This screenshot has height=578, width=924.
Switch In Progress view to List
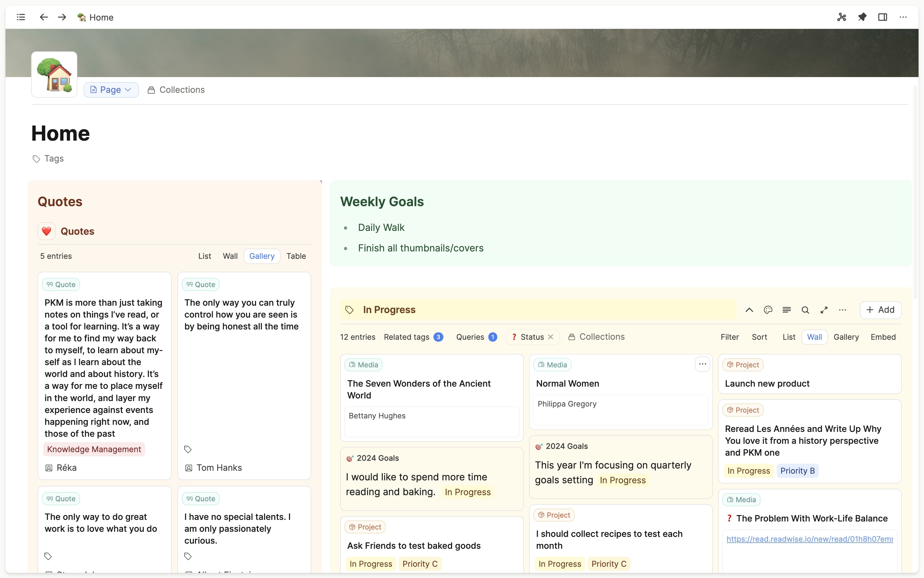click(x=789, y=337)
